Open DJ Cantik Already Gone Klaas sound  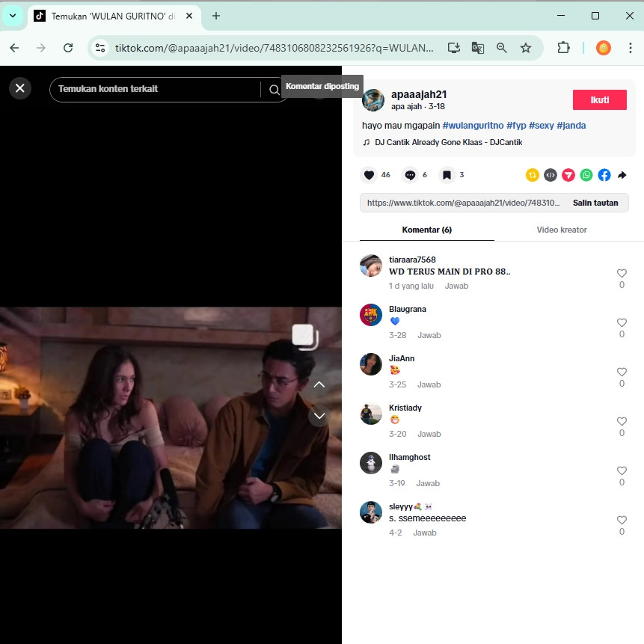[x=442, y=143]
